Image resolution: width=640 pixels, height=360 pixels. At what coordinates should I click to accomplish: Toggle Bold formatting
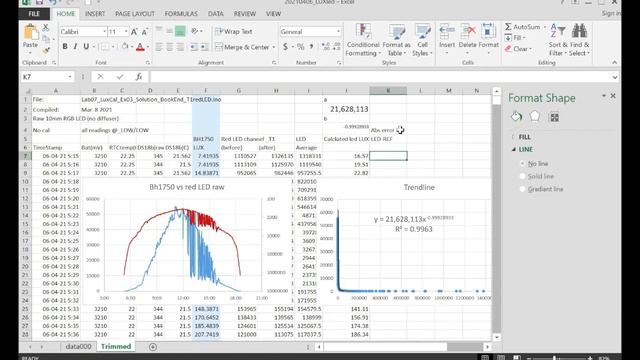[64, 47]
